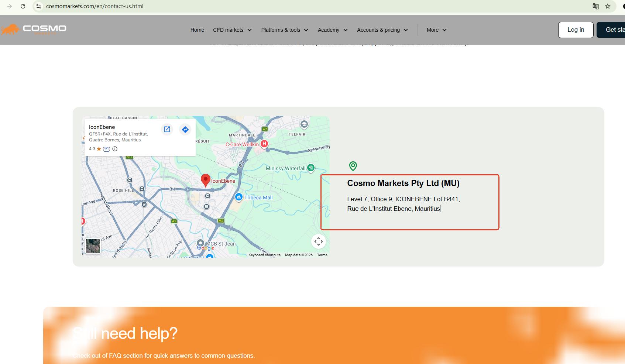Go to the Home page
Viewport: 625px width, 364px height.
pyautogui.click(x=197, y=30)
